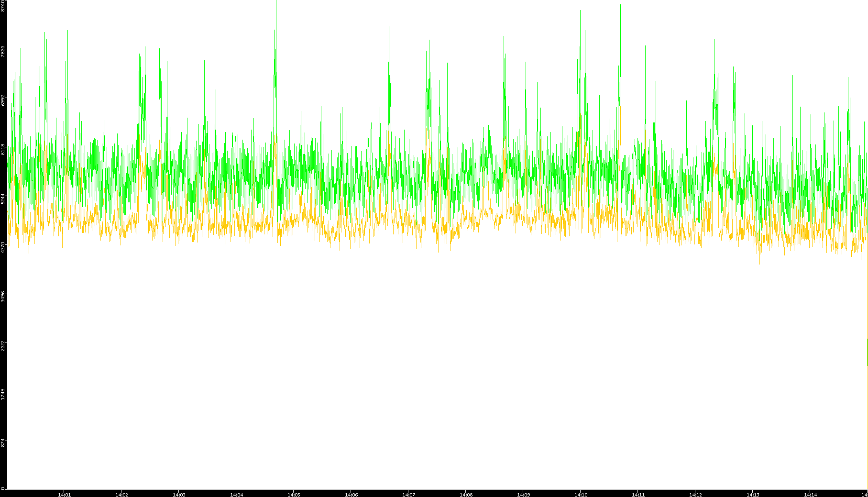Click the 1748 vertical axis label
This screenshot has height=497, width=868.
point(3,395)
